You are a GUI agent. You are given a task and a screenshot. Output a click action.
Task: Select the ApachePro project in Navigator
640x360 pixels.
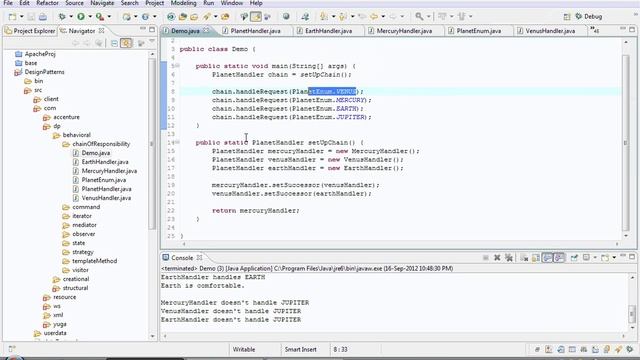[40, 54]
